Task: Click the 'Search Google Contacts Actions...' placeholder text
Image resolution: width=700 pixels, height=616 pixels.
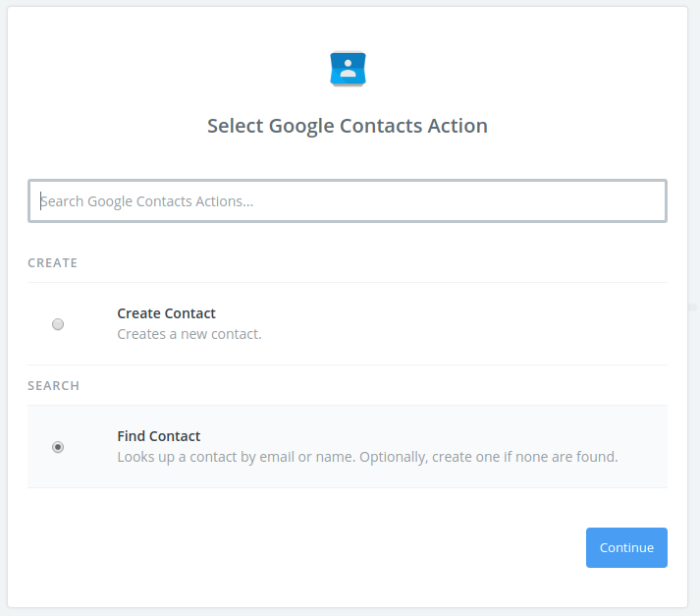Action: pos(147,201)
